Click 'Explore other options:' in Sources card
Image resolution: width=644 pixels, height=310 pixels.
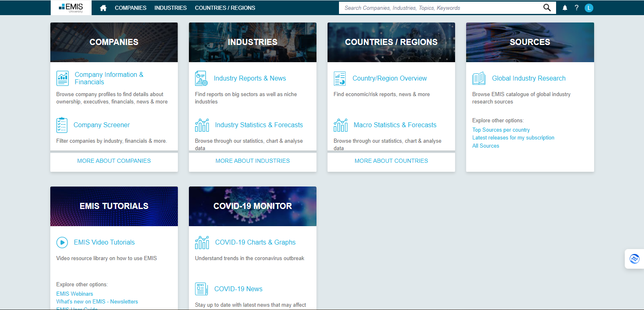pyautogui.click(x=498, y=121)
